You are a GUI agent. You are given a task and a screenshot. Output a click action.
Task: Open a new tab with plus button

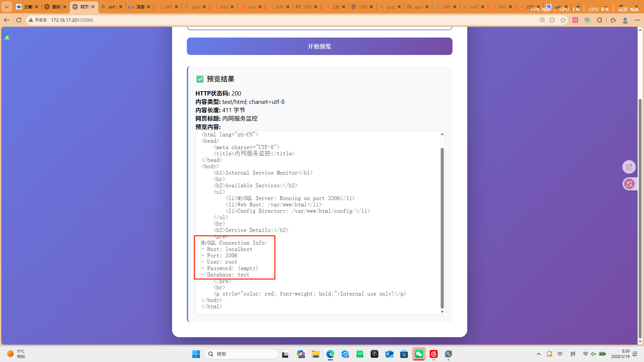click(x=578, y=7)
